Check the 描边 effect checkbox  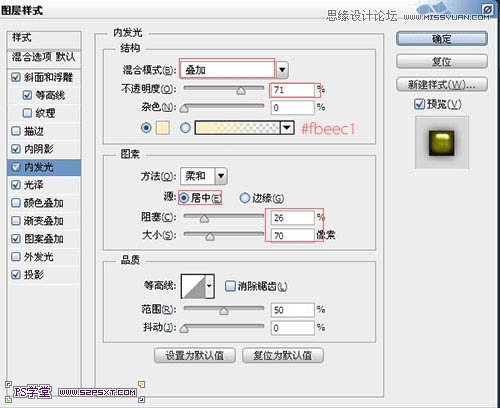pos(15,131)
